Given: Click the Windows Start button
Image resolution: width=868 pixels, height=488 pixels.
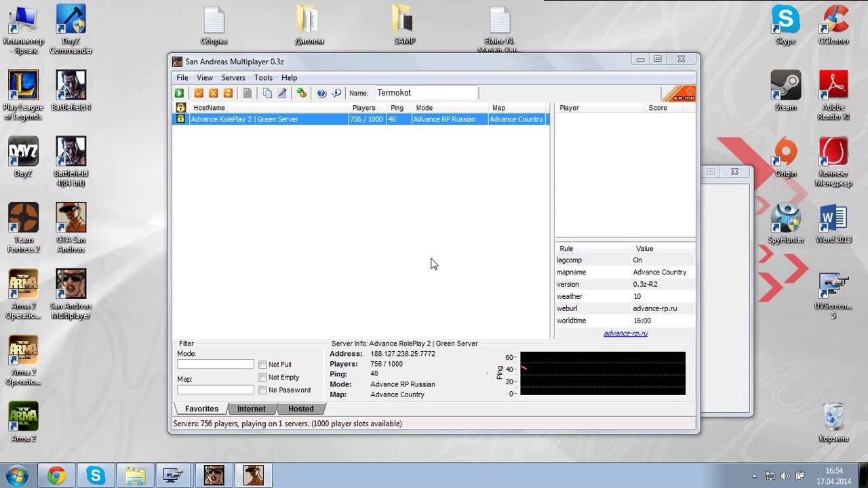Looking at the screenshot, I should coord(16,475).
